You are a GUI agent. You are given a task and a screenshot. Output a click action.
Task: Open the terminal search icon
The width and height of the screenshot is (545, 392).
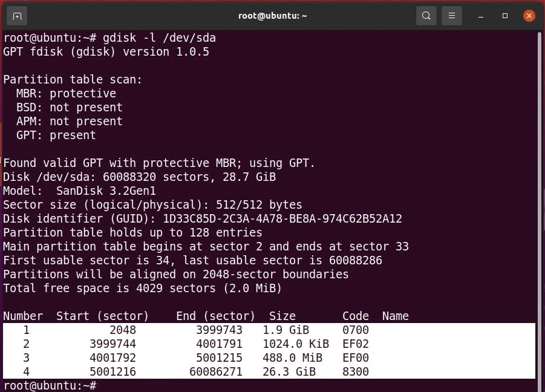coord(426,16)
